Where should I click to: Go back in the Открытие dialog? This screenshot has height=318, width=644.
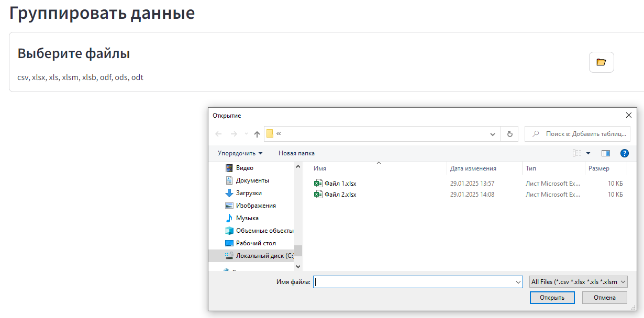219,134
